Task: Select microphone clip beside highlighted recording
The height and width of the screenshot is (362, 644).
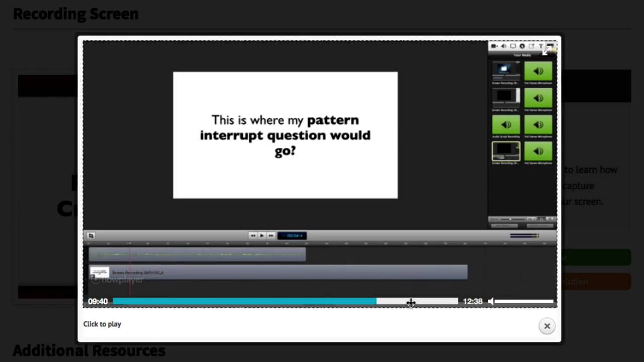Action: click(538, 151)
